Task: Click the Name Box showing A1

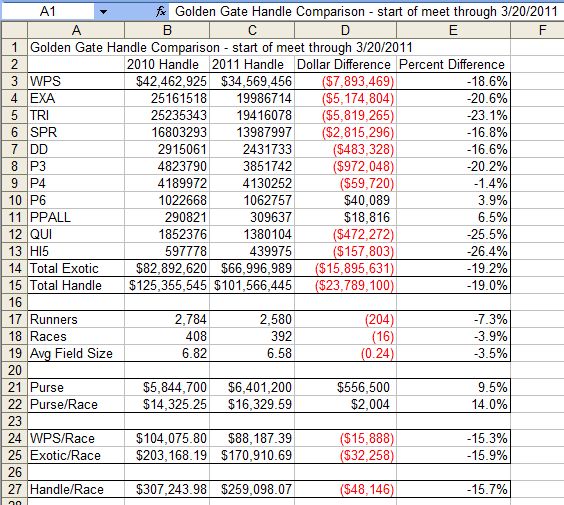Action: pos(48,12)
